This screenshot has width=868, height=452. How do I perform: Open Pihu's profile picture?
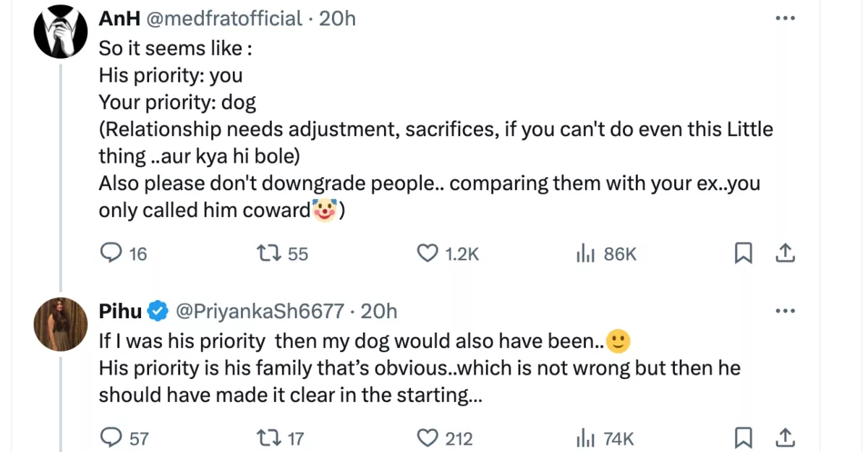(61, 324)
